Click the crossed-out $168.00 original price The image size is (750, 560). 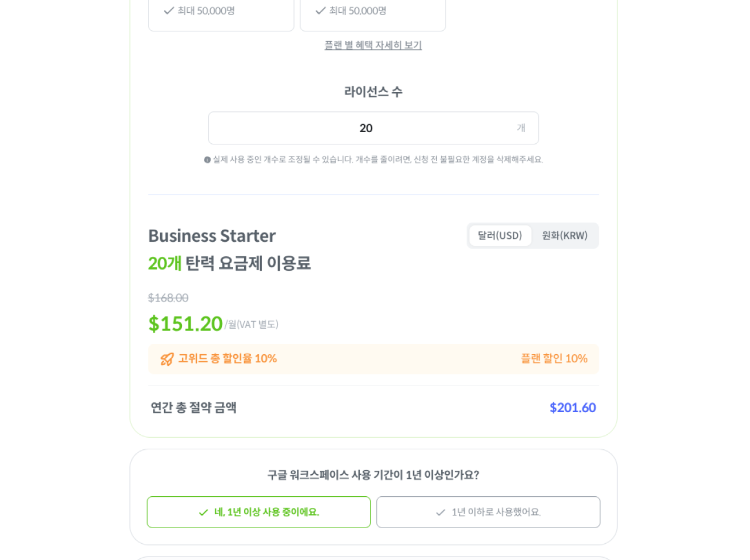[x=168, y=298]
